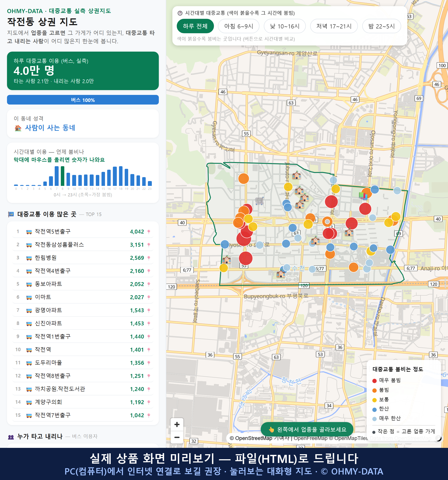Click the bus icon beside 작전역 row 10

(29, 350)
